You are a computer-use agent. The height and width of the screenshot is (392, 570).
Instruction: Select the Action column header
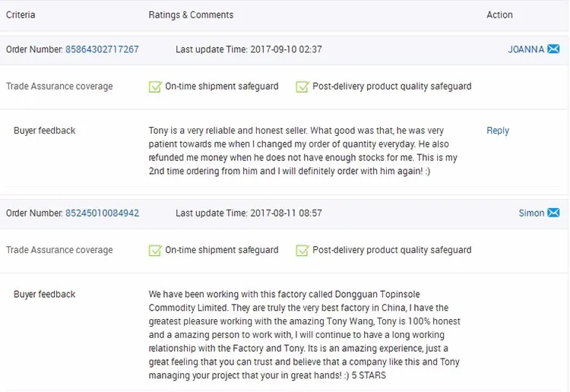pos(499,15)
